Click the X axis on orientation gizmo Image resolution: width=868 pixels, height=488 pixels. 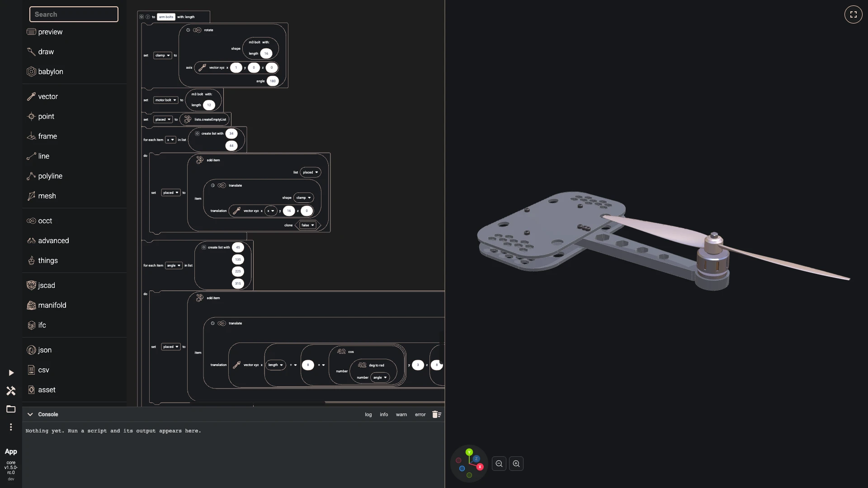pos(480,467)
